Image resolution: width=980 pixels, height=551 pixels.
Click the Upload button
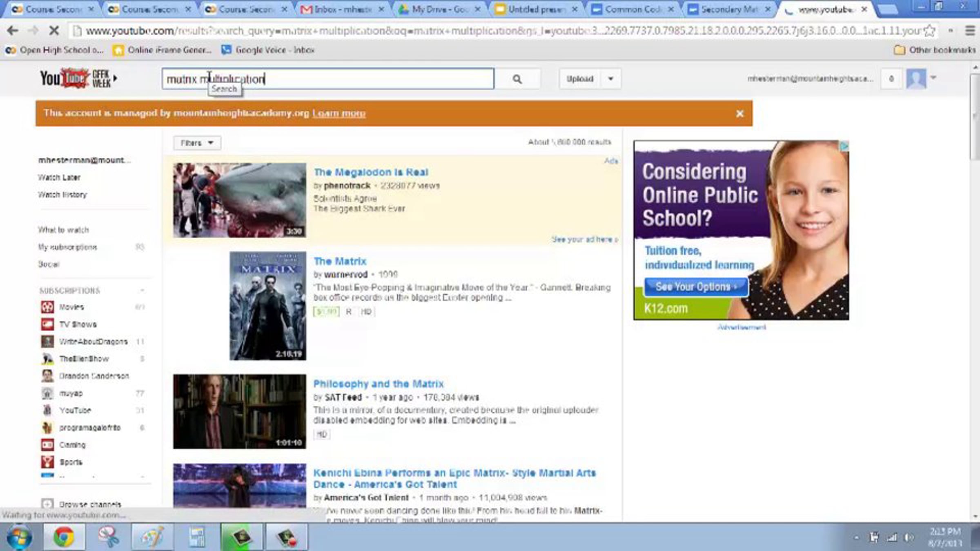pos(579,79)
